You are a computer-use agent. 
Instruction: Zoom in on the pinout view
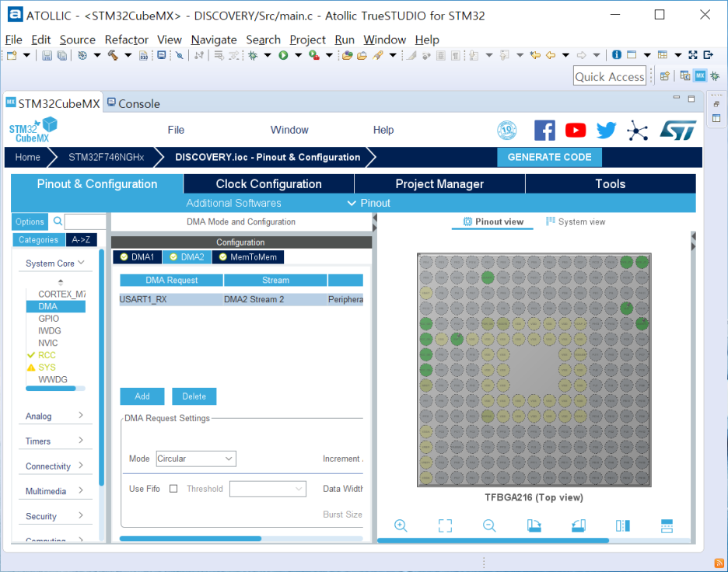401,525
